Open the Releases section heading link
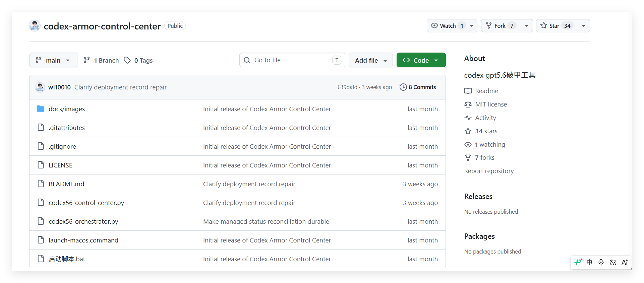 coord(478,196)
